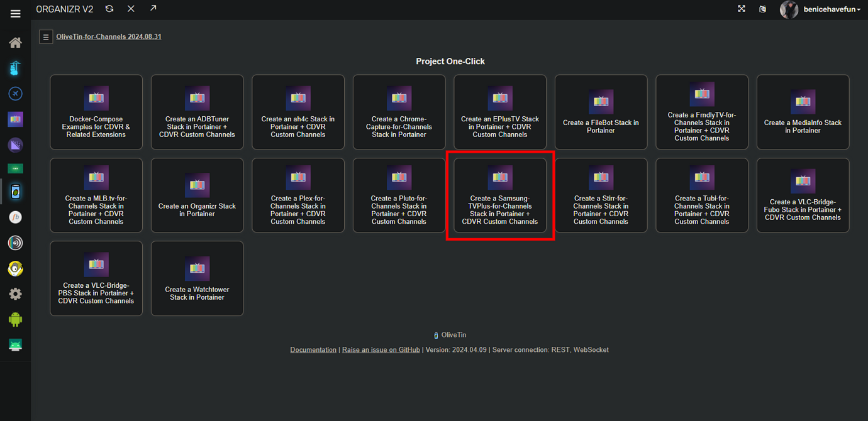Click the purple play icon in the sidebar
Viewport: 868px width, 421px height.
(x=15, y=145)
